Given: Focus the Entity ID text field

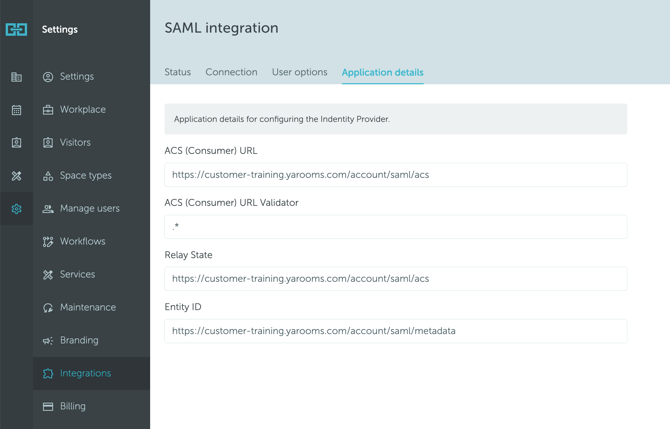Looking at the screenshot, I should pyautogui.click(x=395, y=331).
